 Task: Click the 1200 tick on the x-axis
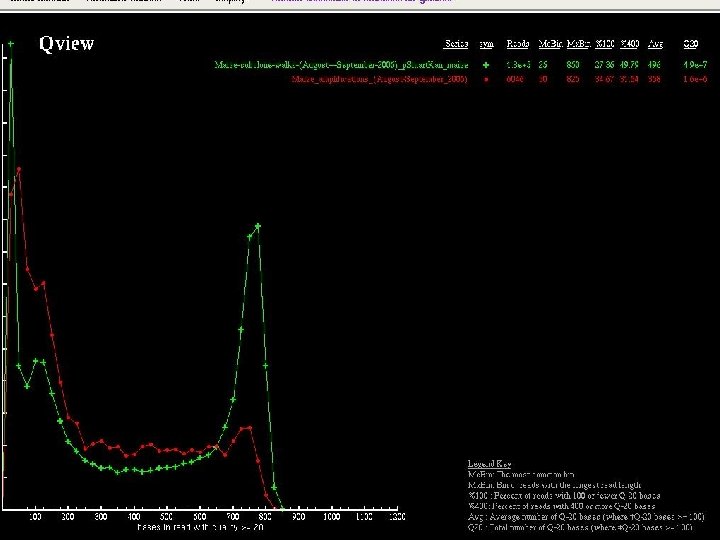(x=397, y=517)
